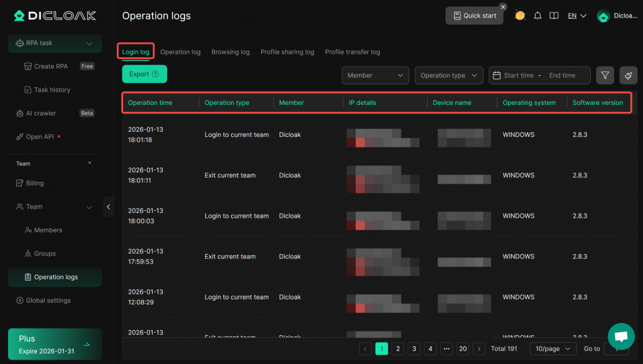Click the gold coin icon

(520, 16)
